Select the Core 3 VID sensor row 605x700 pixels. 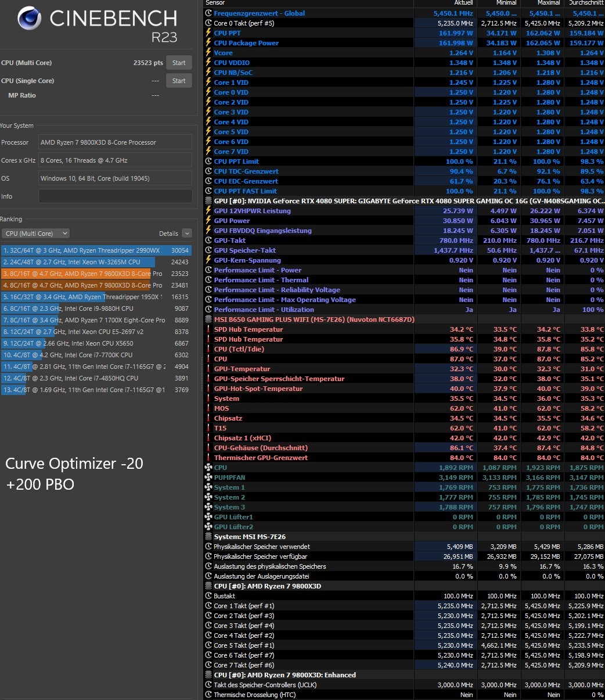[x=405, y=112]
